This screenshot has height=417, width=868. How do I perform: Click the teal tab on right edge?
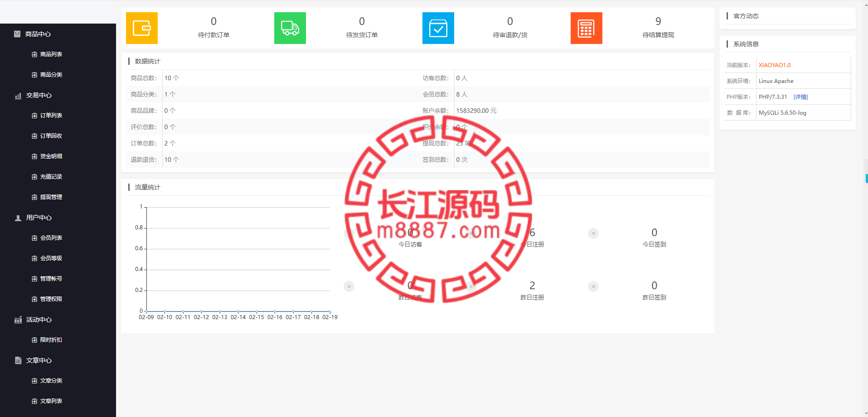(867, 178)
